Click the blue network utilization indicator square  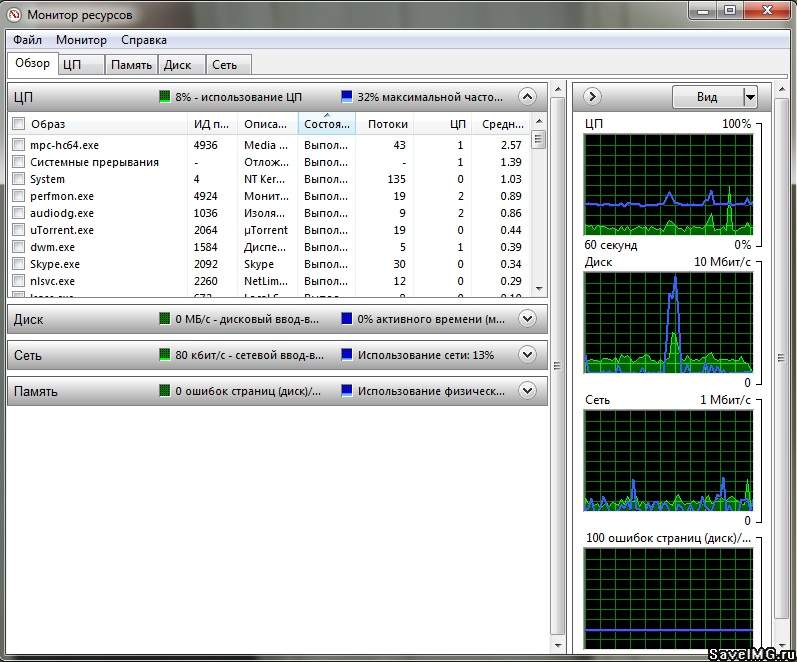(347, 355)
